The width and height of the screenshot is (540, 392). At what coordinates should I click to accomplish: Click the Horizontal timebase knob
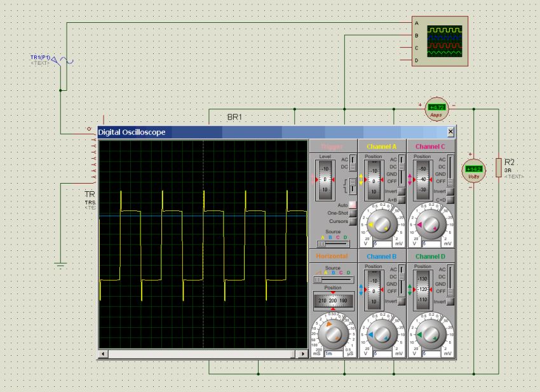tap(332, 333)
